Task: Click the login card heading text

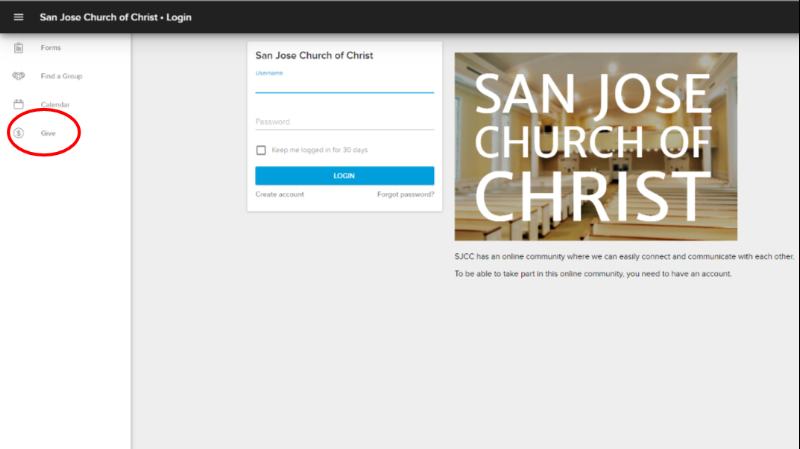Action: [314, 55]
